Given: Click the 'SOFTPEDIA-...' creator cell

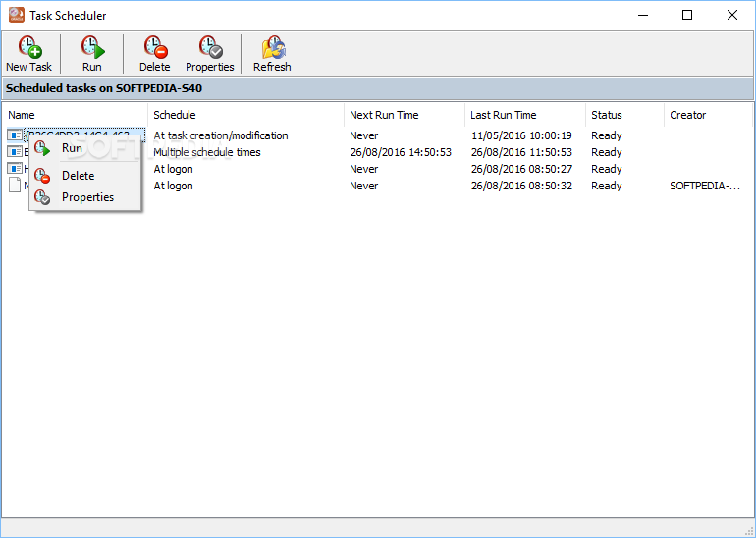Looking at the screenshot, I should click(705, 186).
